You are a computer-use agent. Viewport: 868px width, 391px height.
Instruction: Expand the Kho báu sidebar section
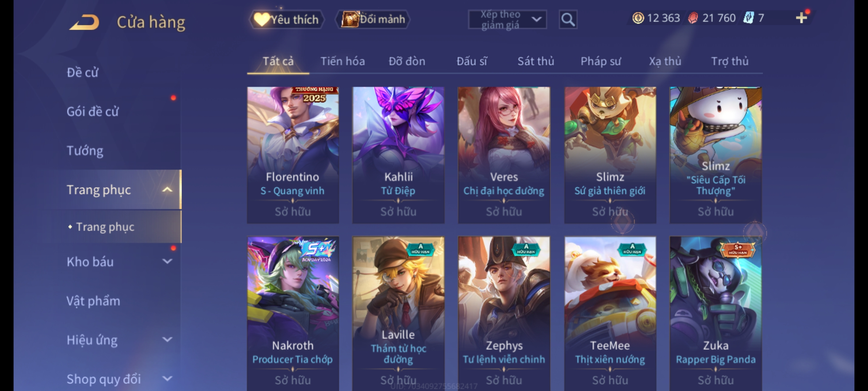click(x=167, y=261)
